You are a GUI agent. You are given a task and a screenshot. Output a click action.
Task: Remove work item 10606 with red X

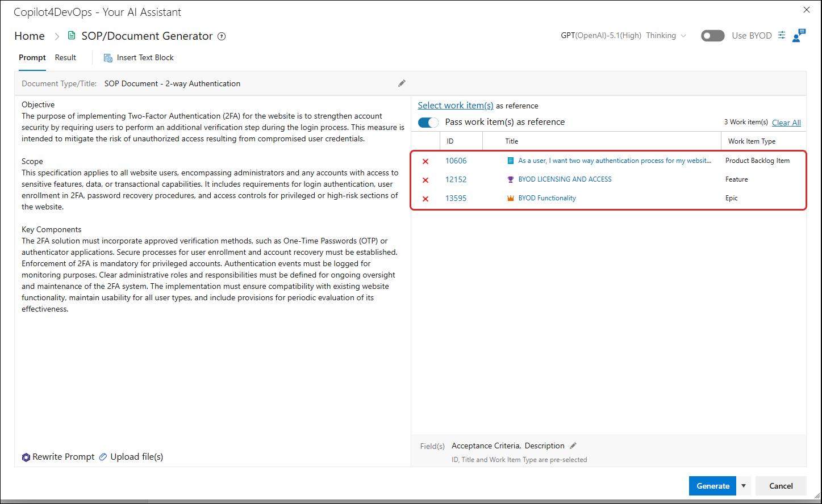tap(425, 161)
